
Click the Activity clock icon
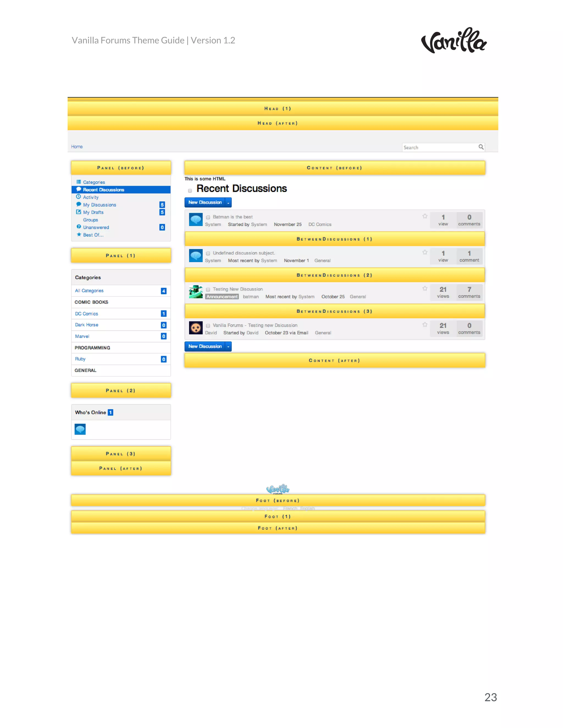click(x=79, y=197)
